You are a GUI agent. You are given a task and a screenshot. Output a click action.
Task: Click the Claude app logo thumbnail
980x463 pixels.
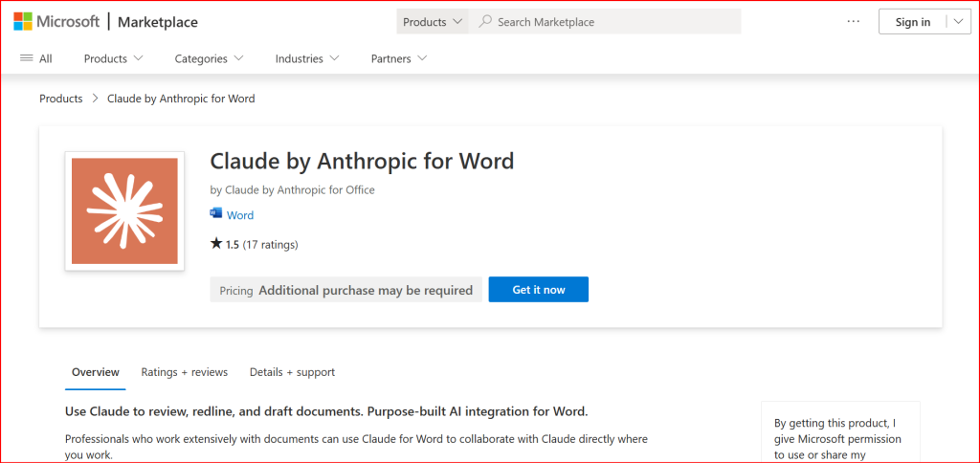124,210
